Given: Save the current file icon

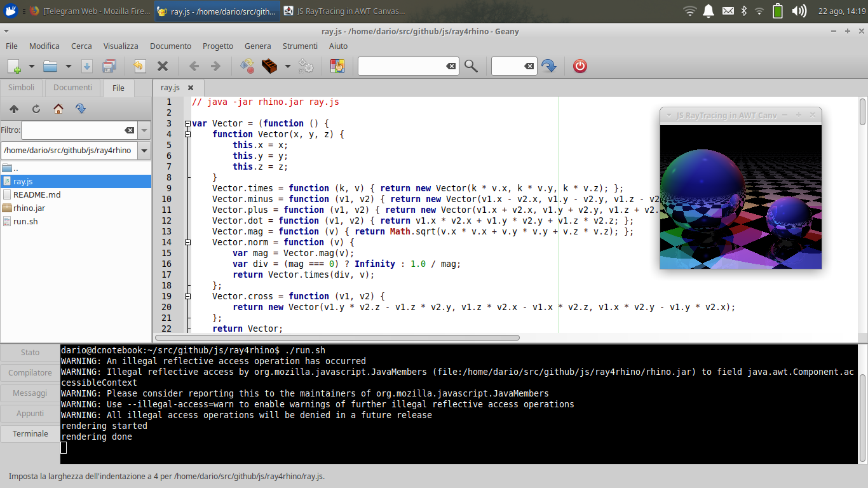Looking at the screenshot, I should tap(88, 66).
